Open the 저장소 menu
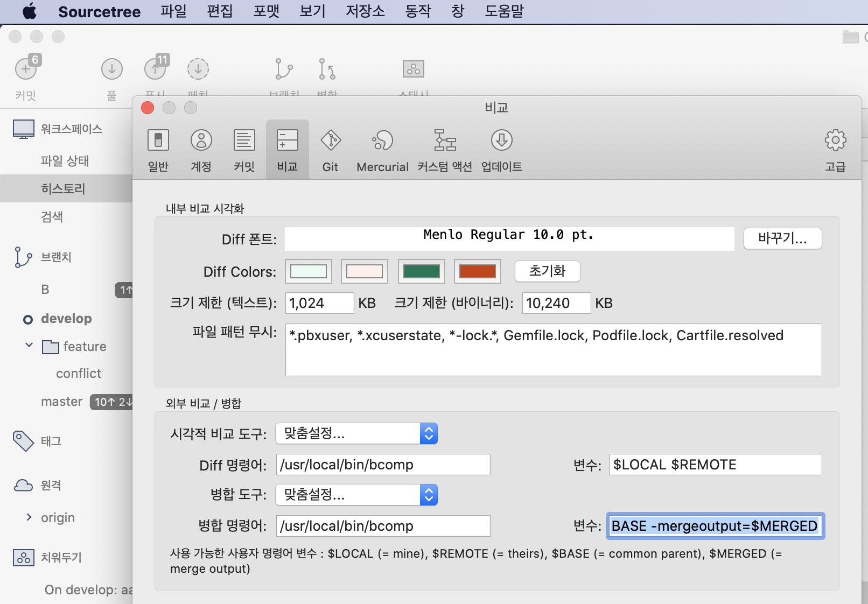 click(x=365, y=11)
